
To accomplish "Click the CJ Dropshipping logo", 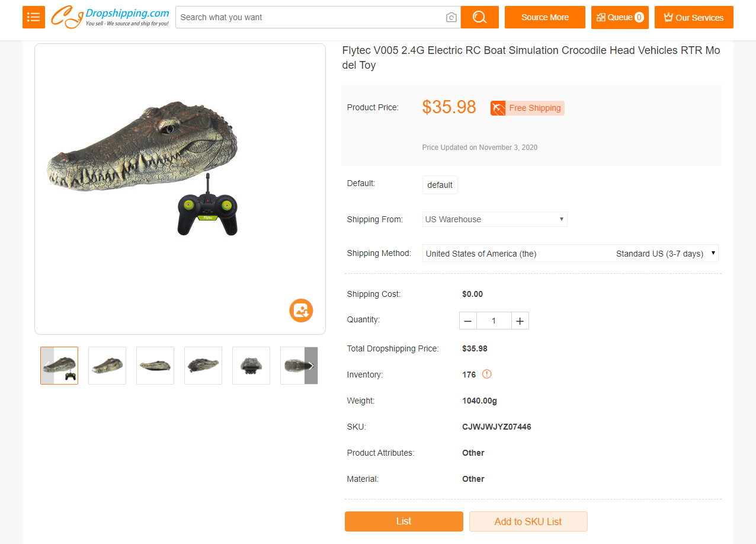I will [110, 17].
